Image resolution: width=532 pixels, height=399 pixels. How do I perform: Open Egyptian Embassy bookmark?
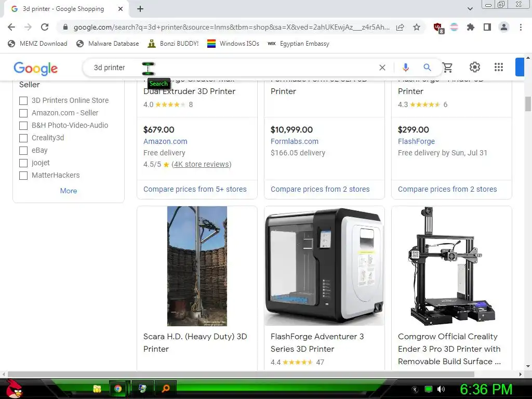coord(298,44)
